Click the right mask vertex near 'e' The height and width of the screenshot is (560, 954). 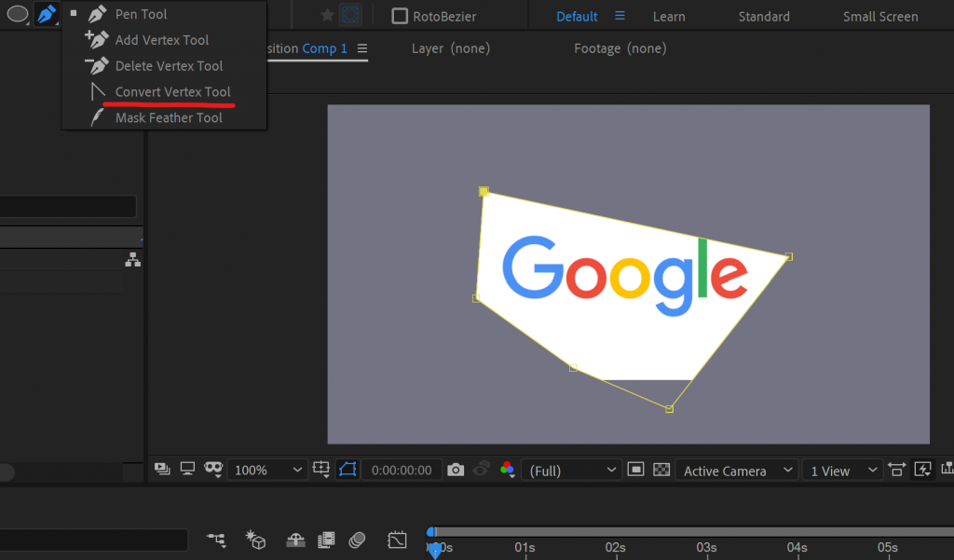pos(789,257)
